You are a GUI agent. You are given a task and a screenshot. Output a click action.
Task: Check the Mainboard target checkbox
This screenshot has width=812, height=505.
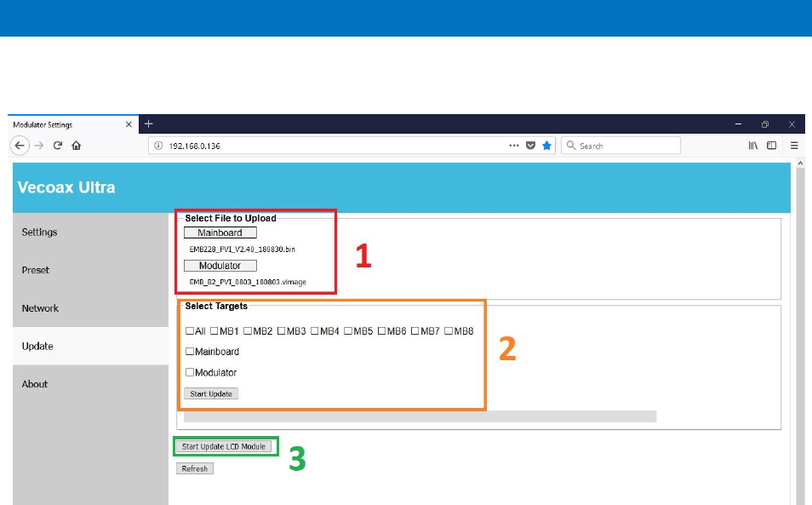point(190,351)
